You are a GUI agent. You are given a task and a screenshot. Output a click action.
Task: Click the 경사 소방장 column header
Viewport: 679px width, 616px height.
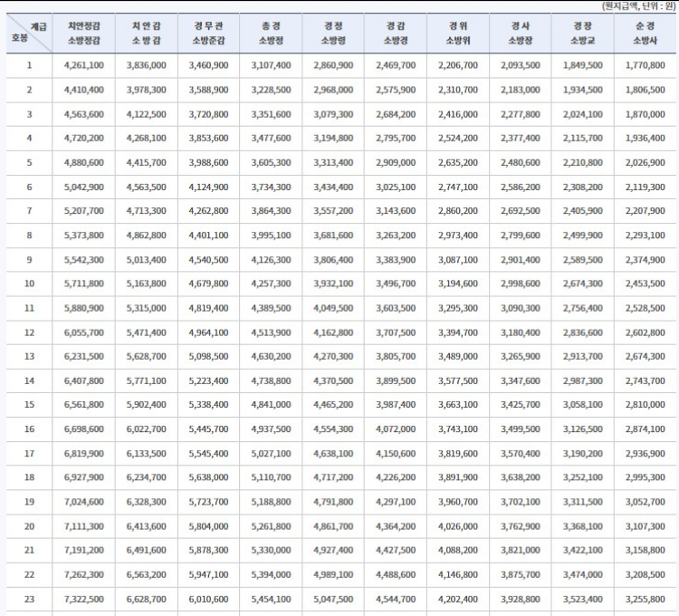[521, 33]
